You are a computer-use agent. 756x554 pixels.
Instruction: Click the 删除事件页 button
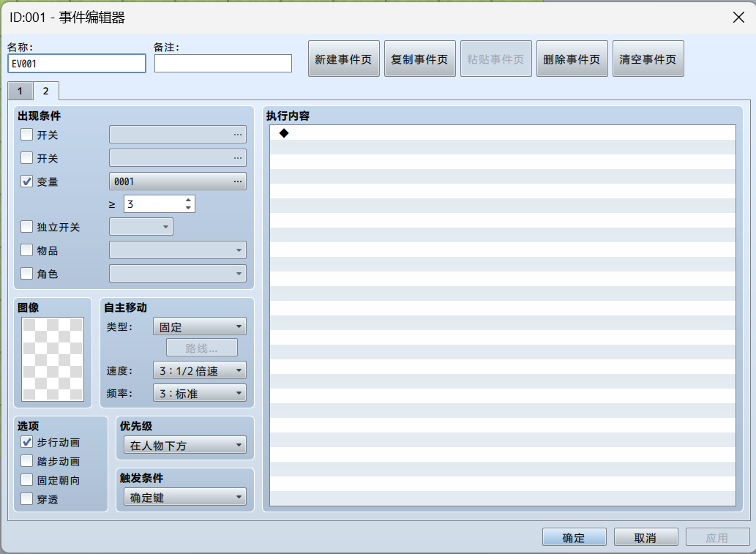[572, 59]
